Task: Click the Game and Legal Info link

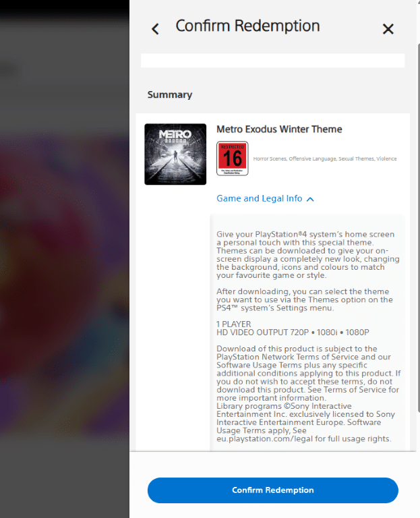Action: pos(259,198)
